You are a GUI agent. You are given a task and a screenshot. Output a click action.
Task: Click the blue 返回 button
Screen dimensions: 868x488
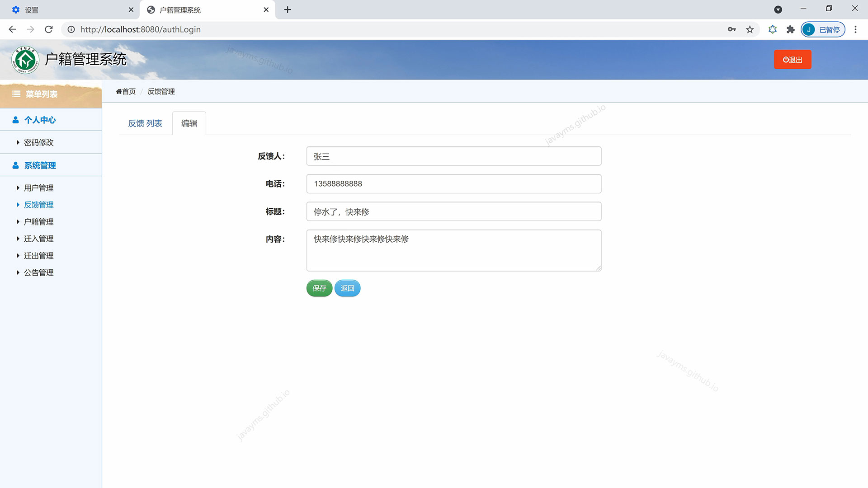347,288
